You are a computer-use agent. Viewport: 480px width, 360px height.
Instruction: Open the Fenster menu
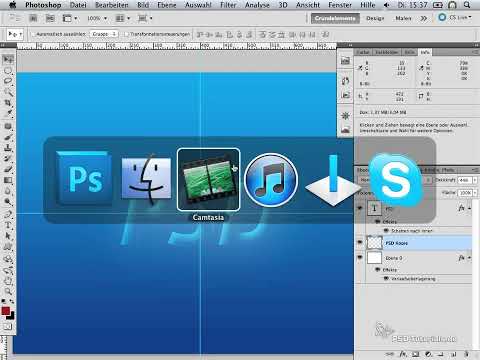click(340, 5)
